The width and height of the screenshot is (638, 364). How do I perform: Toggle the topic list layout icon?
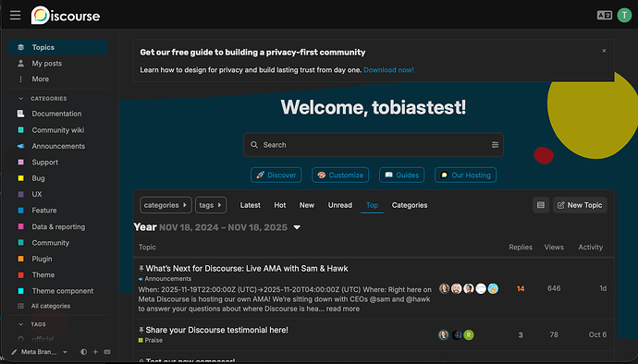(541, 205)
